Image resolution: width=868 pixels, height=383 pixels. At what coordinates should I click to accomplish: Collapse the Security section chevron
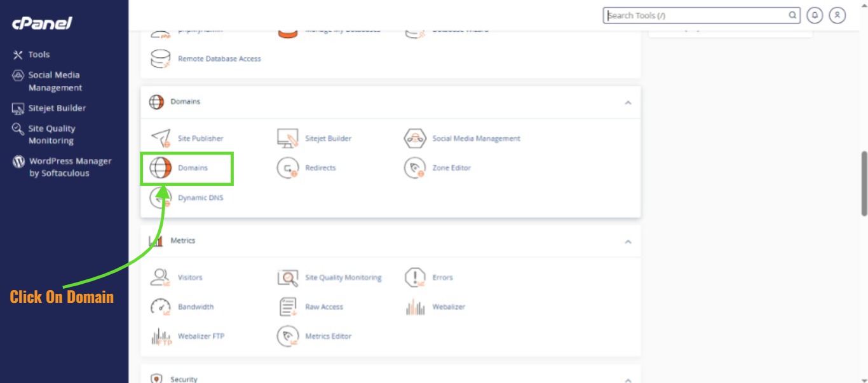[628, 380]
